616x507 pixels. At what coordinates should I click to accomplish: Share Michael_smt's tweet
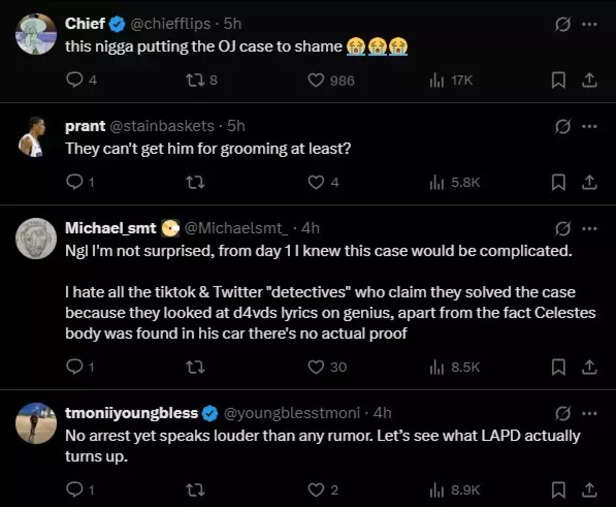(x=589, y=367)
